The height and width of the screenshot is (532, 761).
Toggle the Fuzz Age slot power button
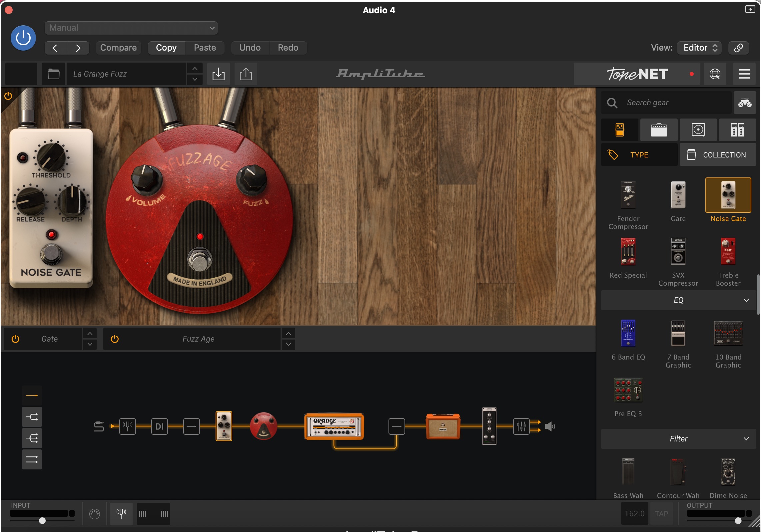pyautogui.click(x=115, y=339)
